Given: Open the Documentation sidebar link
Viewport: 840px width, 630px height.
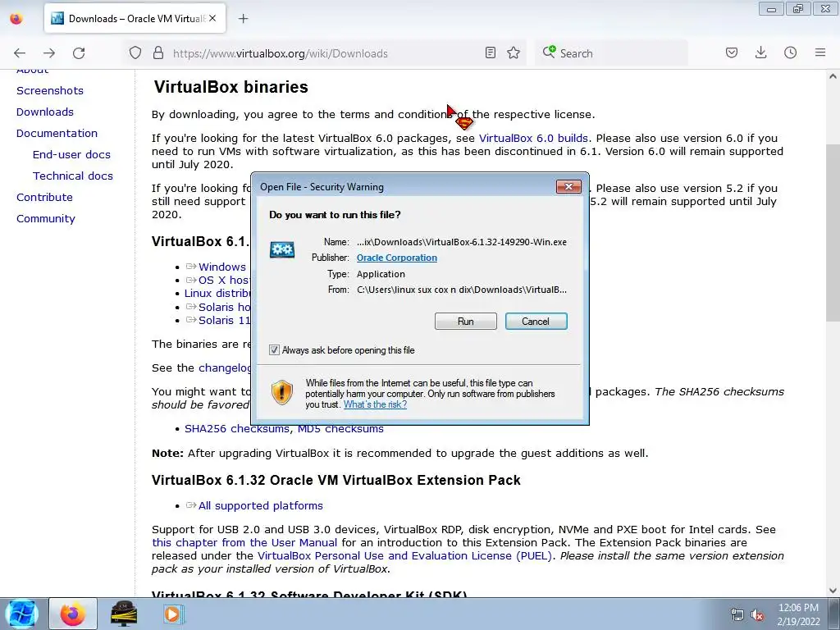Looking at the screenshot, I should pyautogui.click(x=57, y=134).
